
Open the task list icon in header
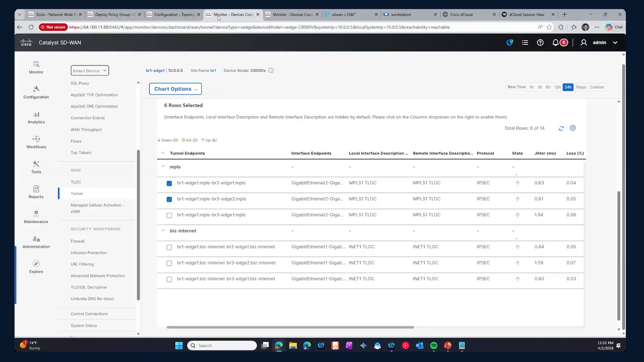click(x=525, y=43)
